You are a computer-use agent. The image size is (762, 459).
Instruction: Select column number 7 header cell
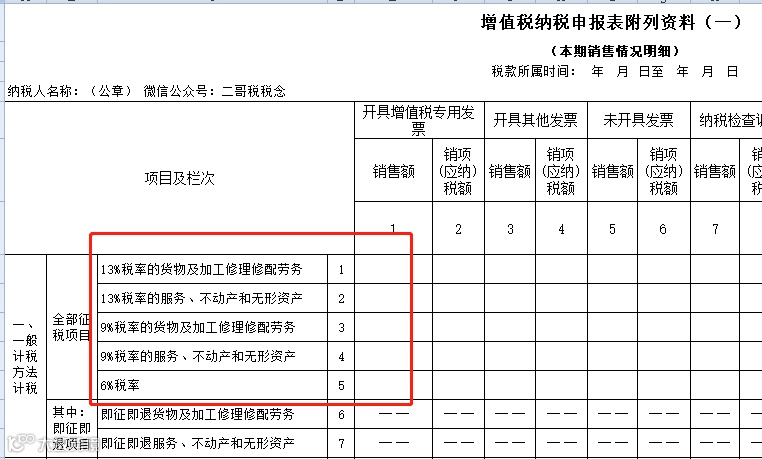[x=714, y=228]
